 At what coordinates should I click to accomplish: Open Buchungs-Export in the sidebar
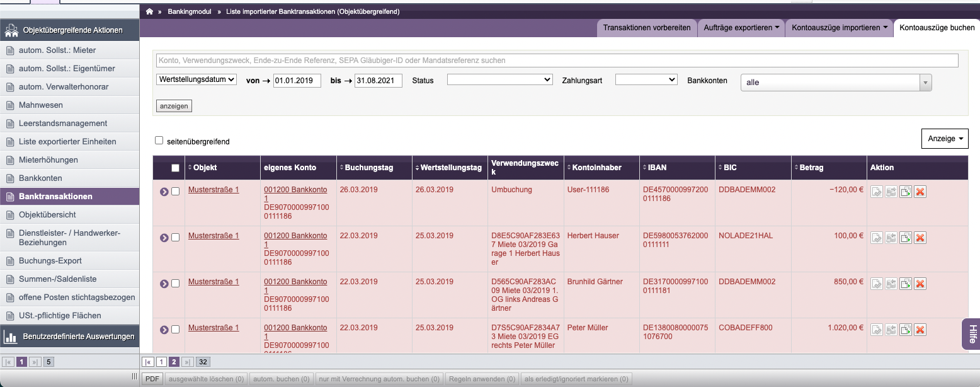[x=70, y=261]
